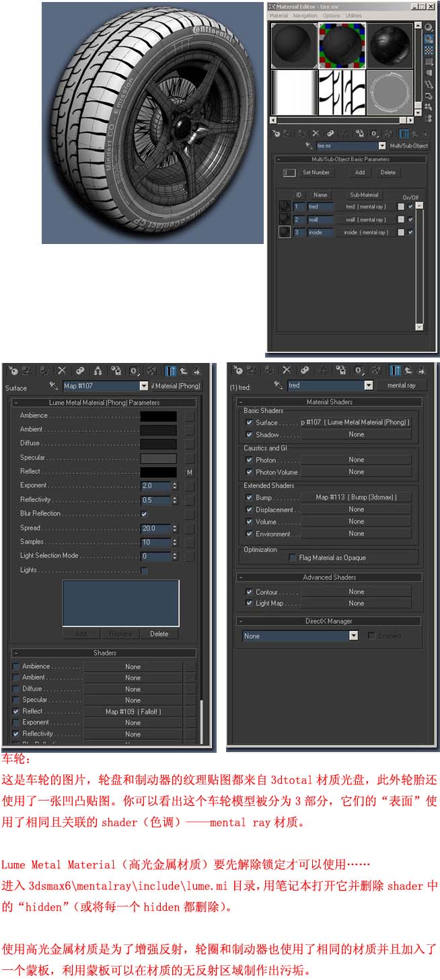Open the Navigation menu
Image resolution: width=440 pixels, height=980 pixels.
(305, 15)
